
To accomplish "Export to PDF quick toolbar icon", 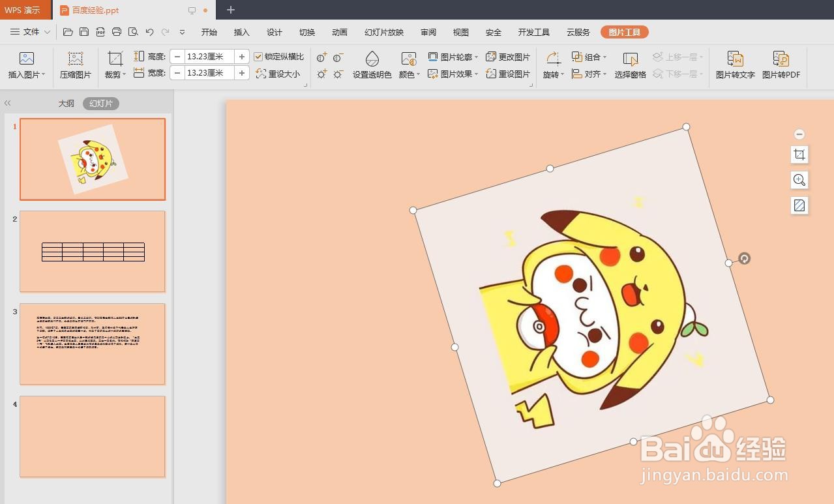I will [100, 32].
